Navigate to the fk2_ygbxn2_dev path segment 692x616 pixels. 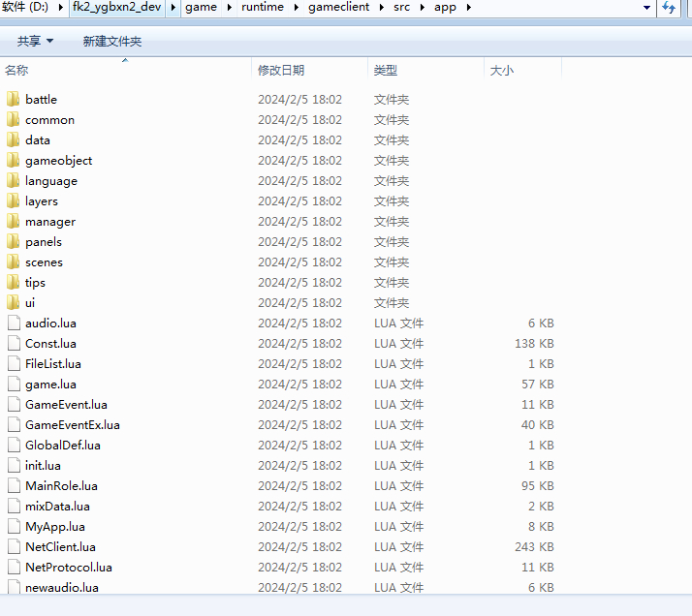[116, 8]
